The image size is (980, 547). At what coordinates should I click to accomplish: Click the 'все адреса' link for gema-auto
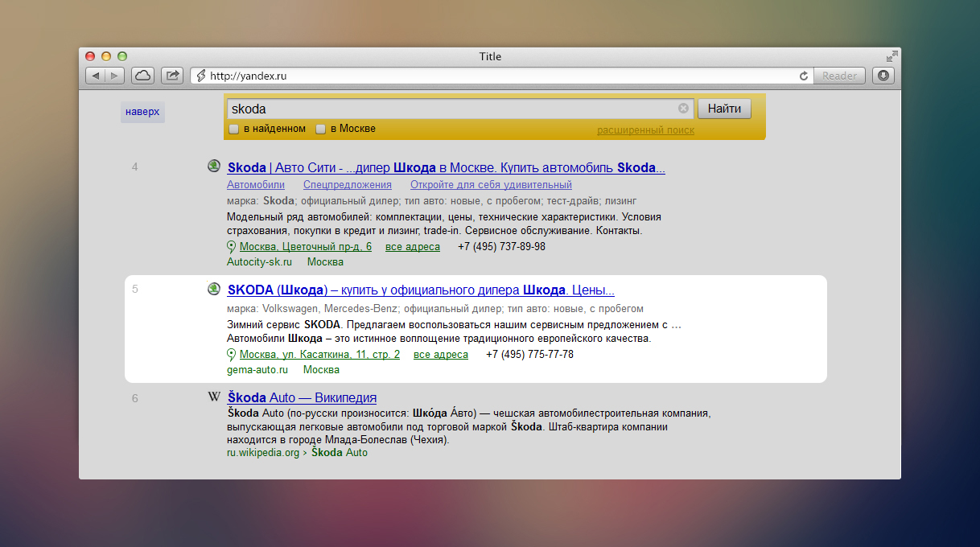pos(441,355)
